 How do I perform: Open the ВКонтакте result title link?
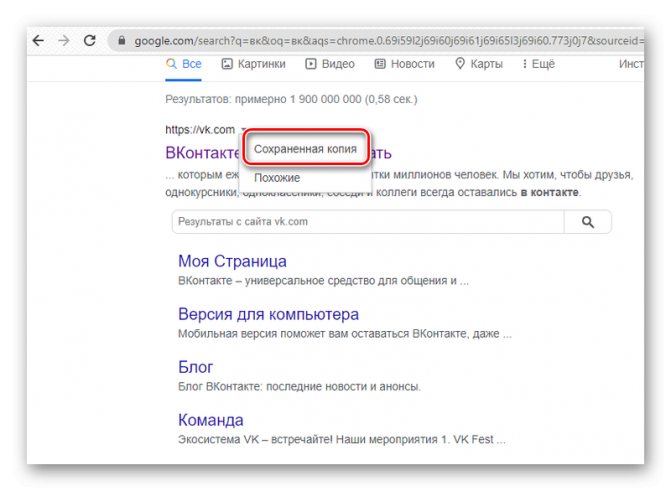202,153
